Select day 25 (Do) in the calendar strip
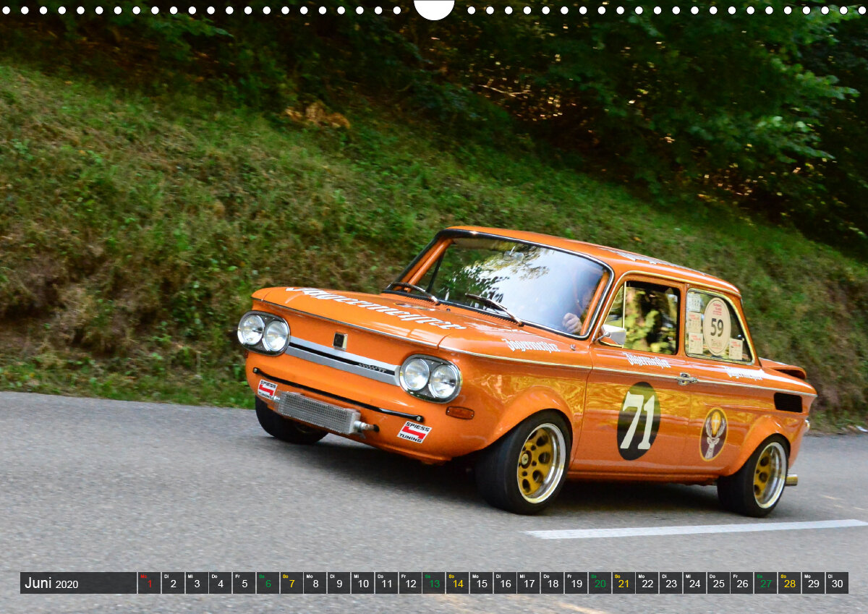868x614 pixels. pyautogui.click(x=718, y=583)
